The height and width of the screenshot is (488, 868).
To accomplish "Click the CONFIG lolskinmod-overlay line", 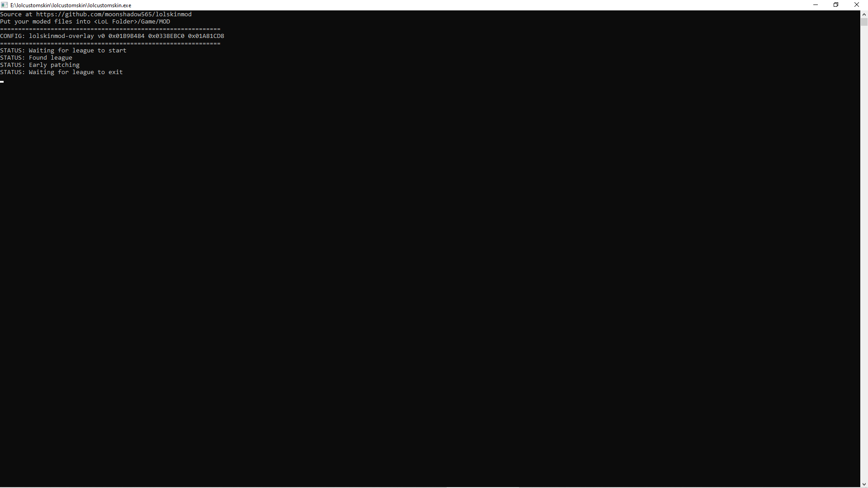I will (x=112, y=36).
